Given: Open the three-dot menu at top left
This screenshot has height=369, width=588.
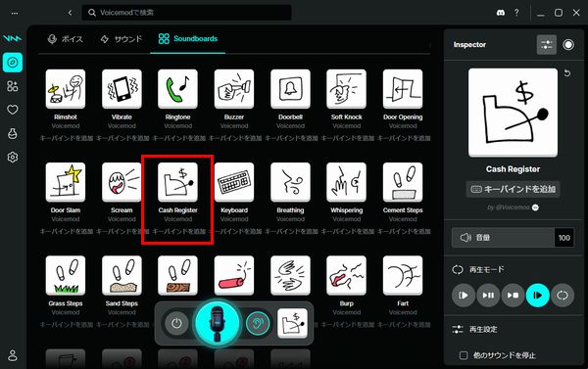Looking at the screenshot, I should pyautogui.click(x=15, y=13).
